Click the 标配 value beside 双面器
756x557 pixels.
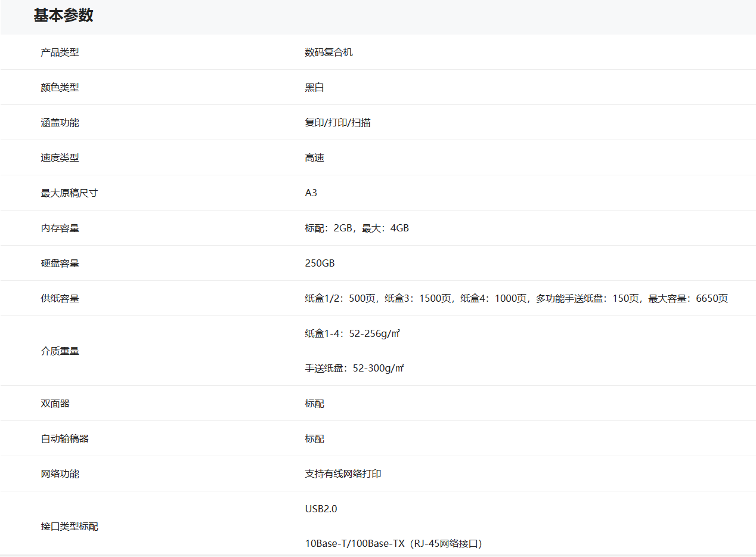pyautogui.click(x=314, y=404)
